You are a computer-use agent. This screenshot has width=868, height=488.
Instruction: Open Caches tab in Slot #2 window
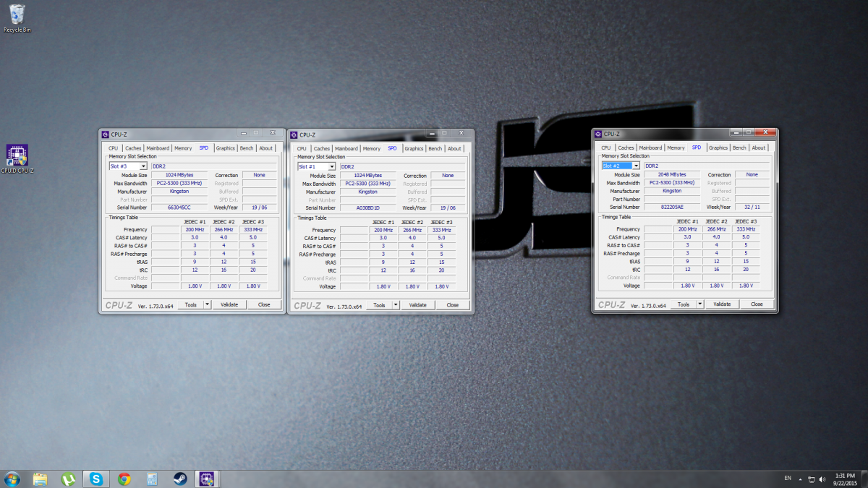(626, 147)
